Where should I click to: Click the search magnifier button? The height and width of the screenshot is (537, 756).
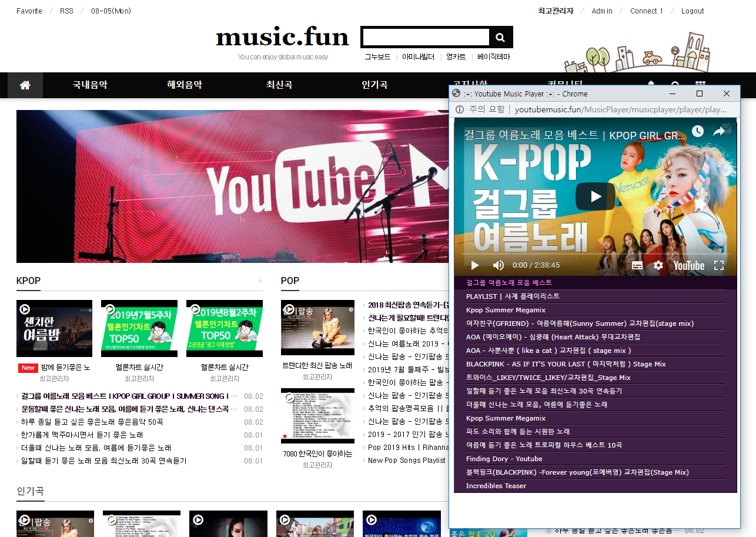pyautogui.click(x=500, y=38)
